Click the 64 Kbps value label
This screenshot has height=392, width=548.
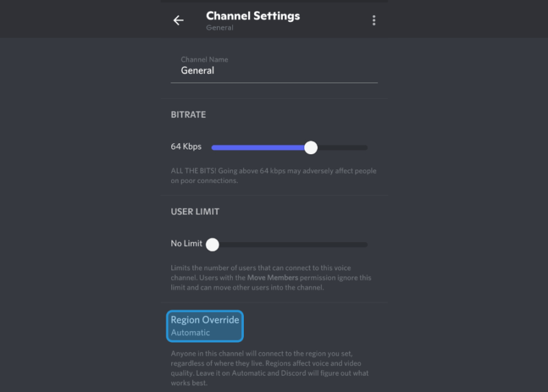tap(186, 147)
